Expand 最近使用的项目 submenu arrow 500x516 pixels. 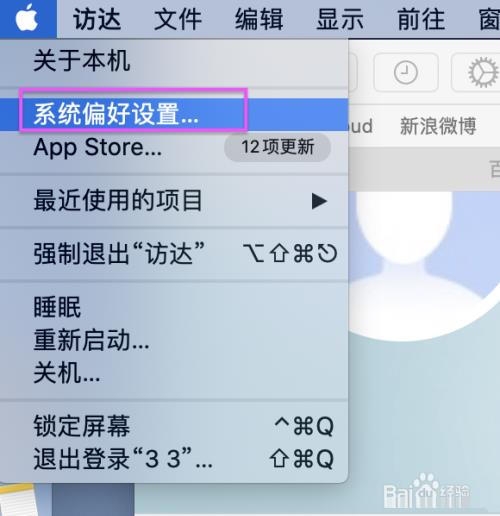pos(319,201)
